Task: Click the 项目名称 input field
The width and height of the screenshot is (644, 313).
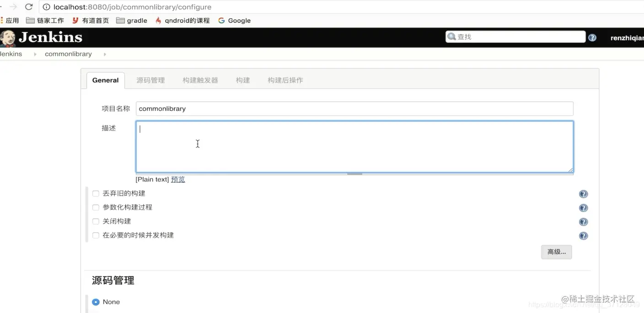Action: click(354, 109)
